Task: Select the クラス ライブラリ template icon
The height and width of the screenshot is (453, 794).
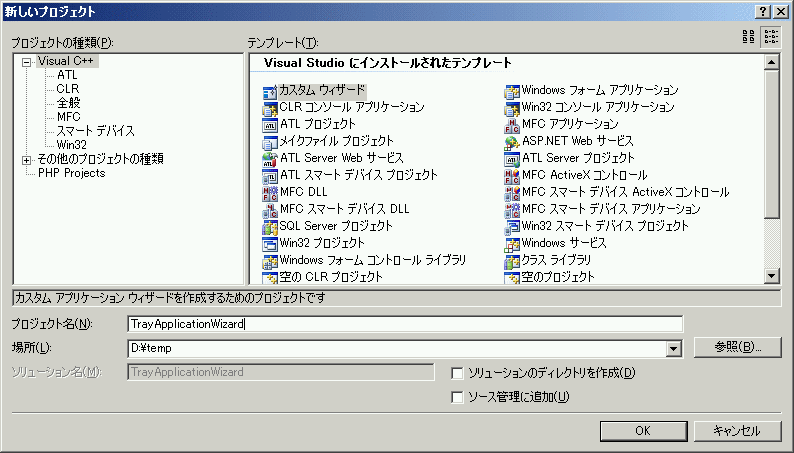Action: coord(512,262)
